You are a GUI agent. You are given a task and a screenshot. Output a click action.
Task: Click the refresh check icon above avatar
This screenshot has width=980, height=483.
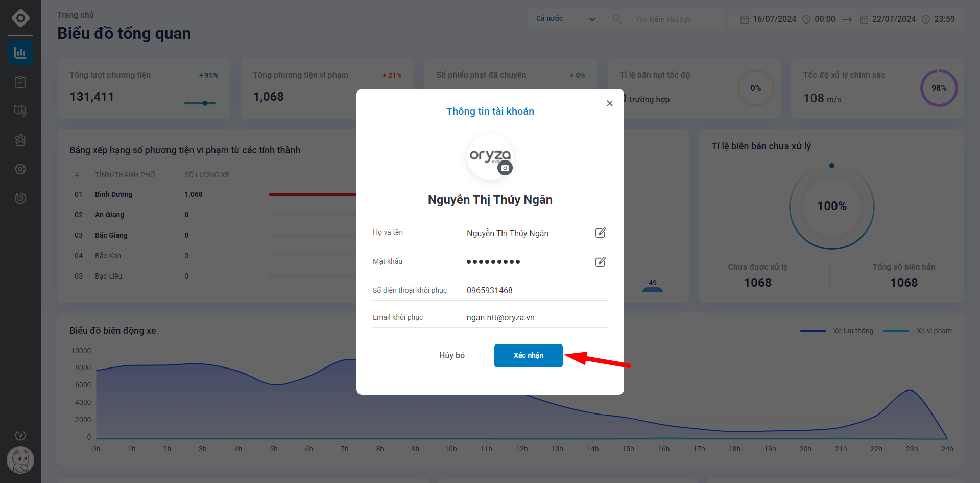coord(20,435)
